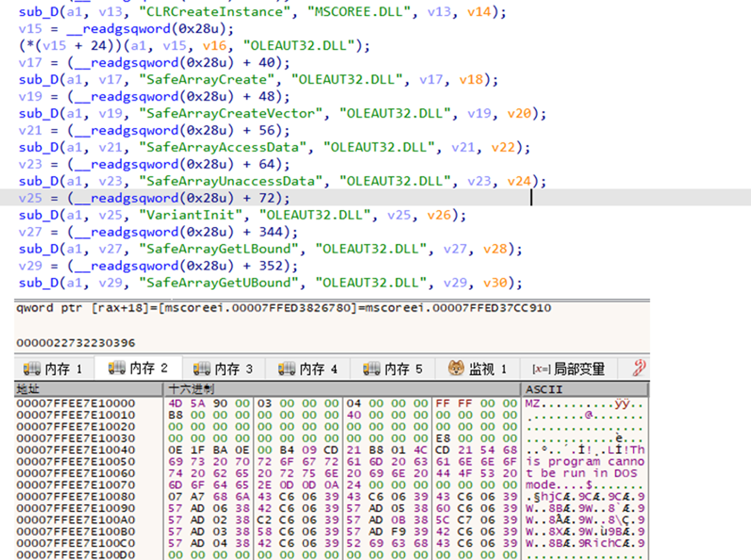The height and width of the screenshot is (560, 751).
Task: Click the v27 line with + 344
Action: (x=158, y=232)
